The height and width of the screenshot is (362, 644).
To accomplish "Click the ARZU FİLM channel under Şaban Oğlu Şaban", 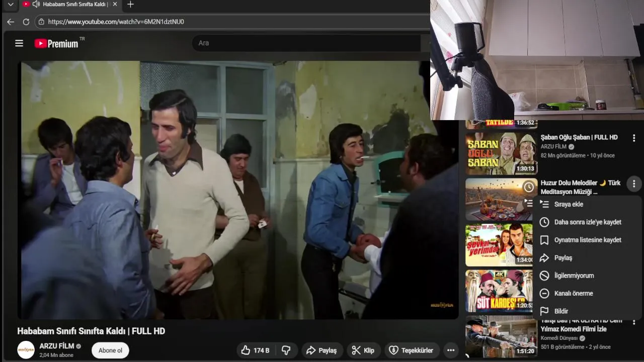I will click(x=553, y=147).
